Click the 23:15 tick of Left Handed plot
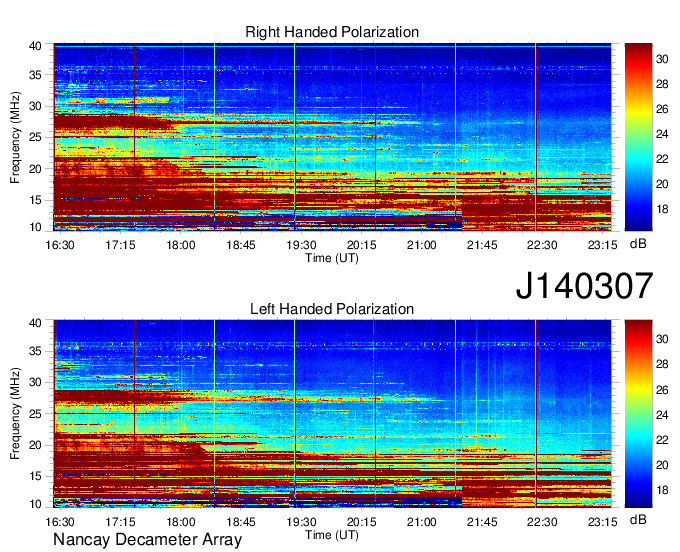This screenshot has height=552, width=680. (602, 522)
